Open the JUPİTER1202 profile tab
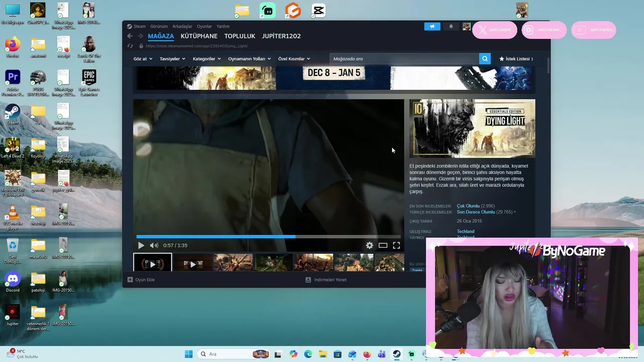 coord(281,36)
